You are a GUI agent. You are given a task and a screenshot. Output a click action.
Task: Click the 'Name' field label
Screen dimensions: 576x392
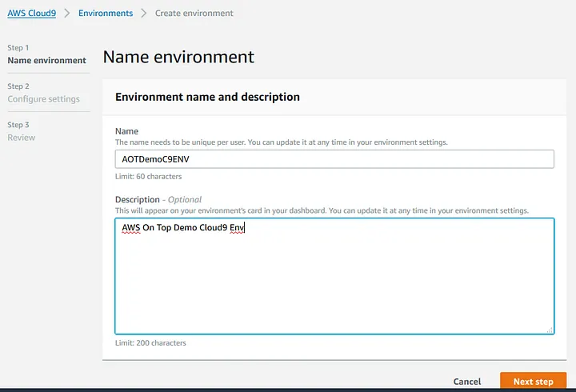(126, 131)
